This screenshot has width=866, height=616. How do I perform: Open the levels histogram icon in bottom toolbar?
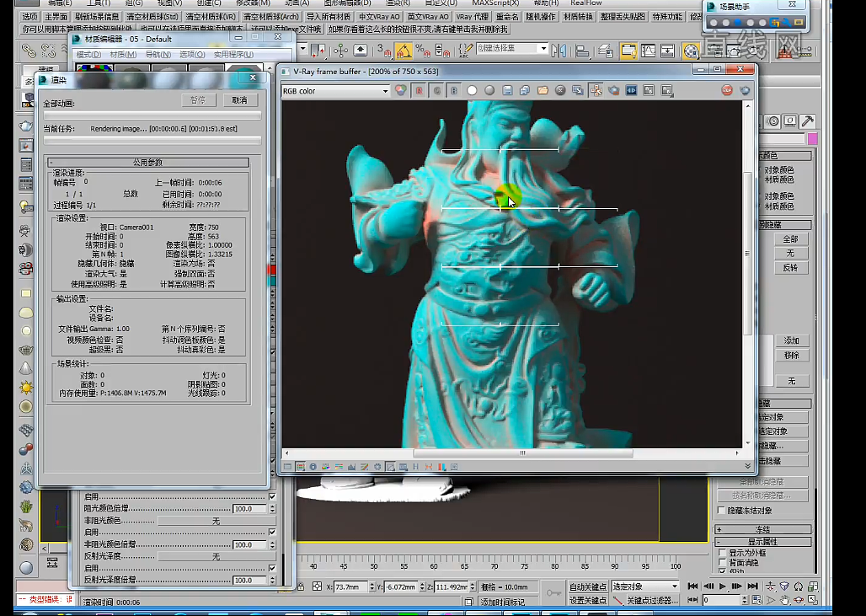point(352,467)
